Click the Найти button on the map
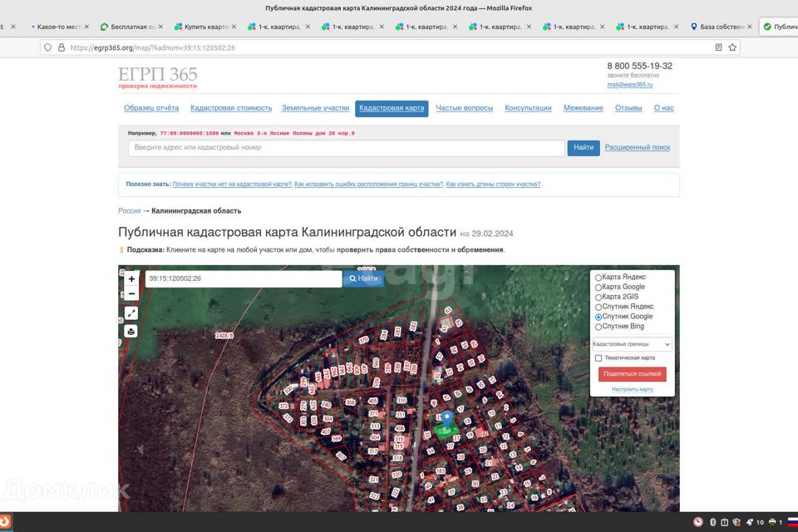798x532 pixels. point(363,278)
